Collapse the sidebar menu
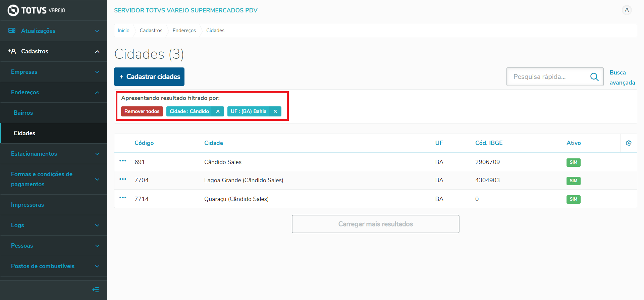644x300 pixels. 96,290
